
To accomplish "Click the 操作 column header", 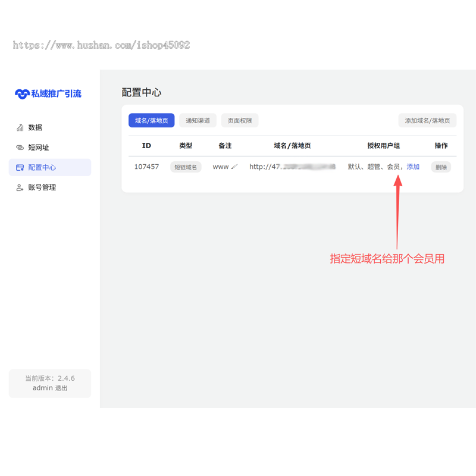I will tap(441, 146).
